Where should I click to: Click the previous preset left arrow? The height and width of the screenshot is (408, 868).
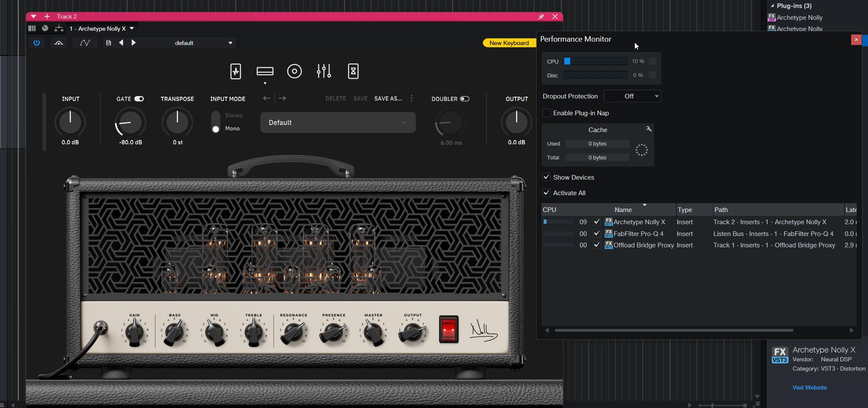(267, 98)
